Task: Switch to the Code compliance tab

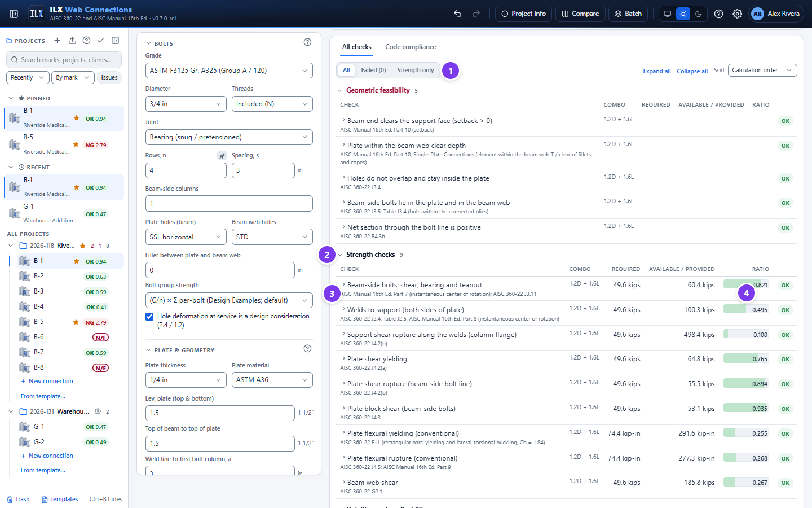Action: 411,47
